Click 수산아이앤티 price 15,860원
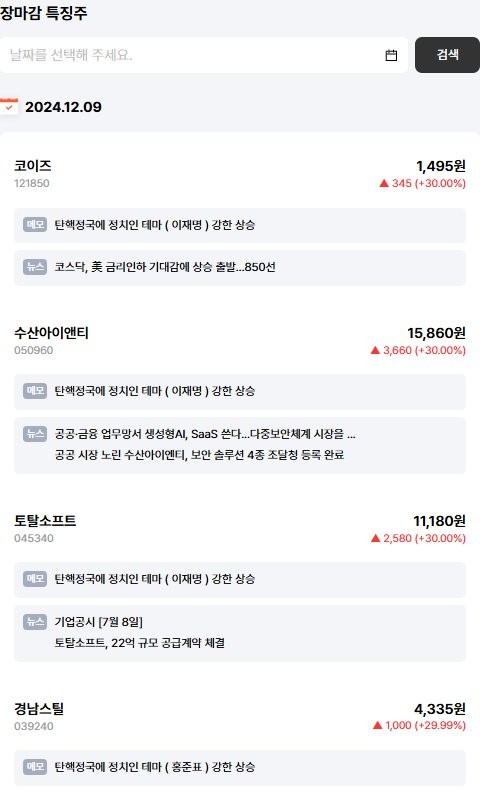The height and width of the screenshot is (794, 480). (436, 333)
